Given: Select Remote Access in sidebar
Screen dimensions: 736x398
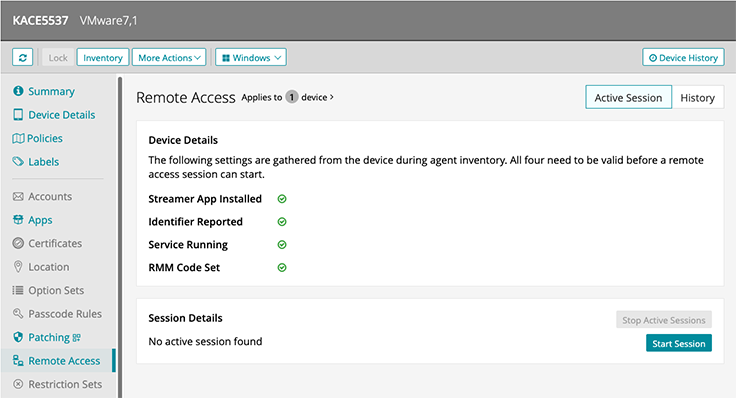Looking at the screenshot, I should [64, 361].
